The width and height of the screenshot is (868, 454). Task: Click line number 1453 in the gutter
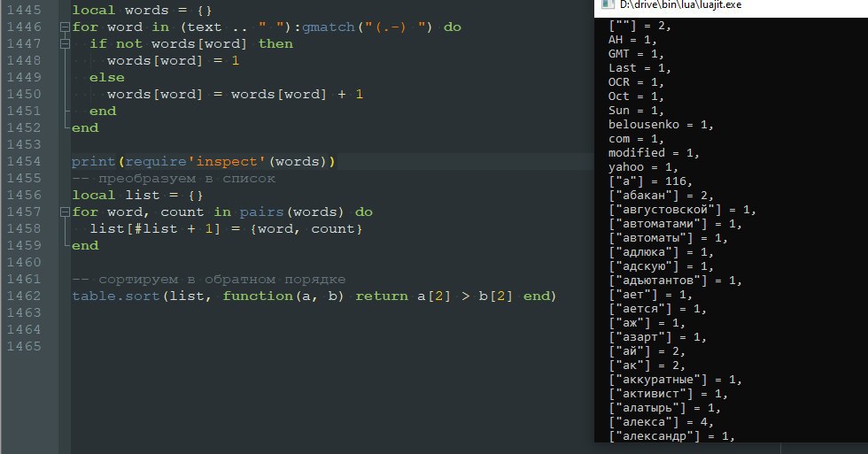[x=24, y=144]
